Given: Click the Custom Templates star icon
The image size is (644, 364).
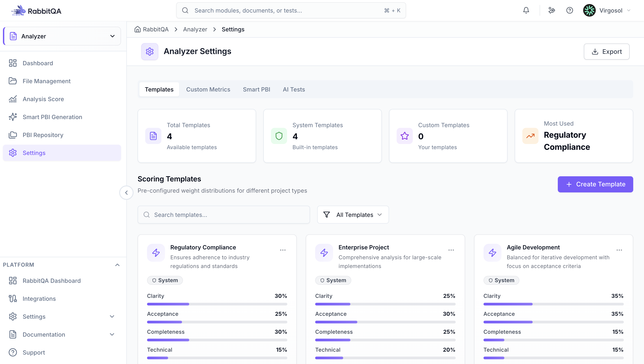Looking at the screenshot, I should tap(404, 136).
